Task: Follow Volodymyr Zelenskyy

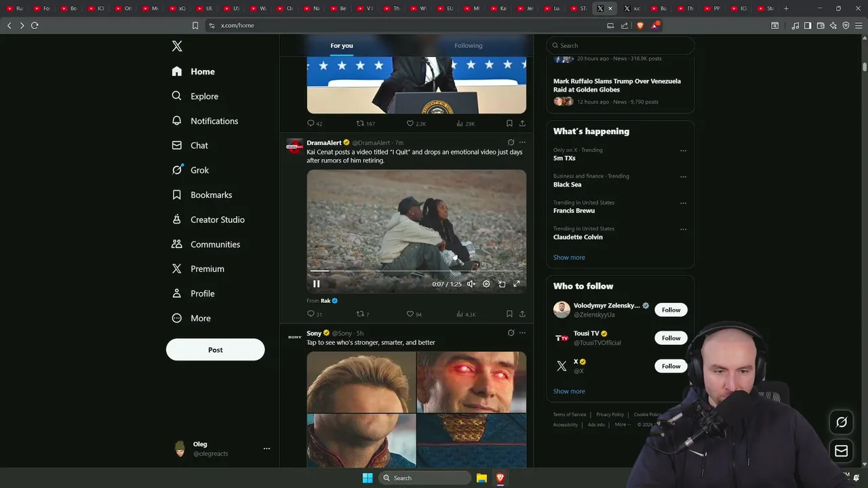Action: (x=671, y=310)
